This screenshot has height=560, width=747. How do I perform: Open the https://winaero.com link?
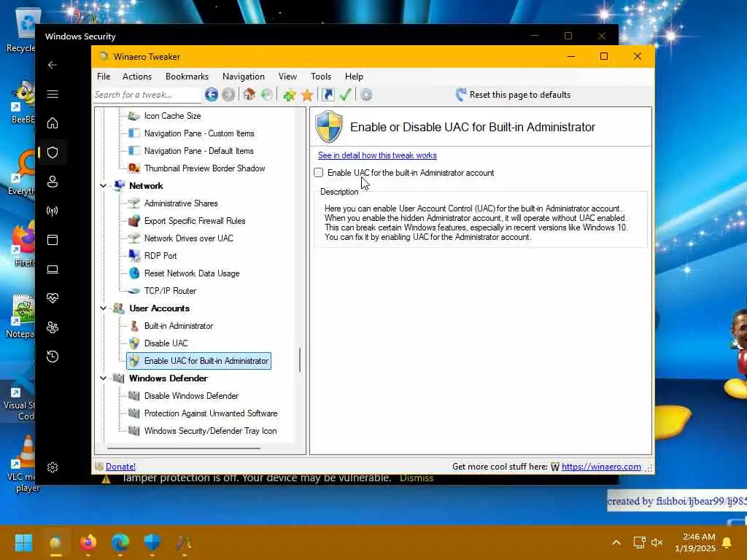pos(601,467)
